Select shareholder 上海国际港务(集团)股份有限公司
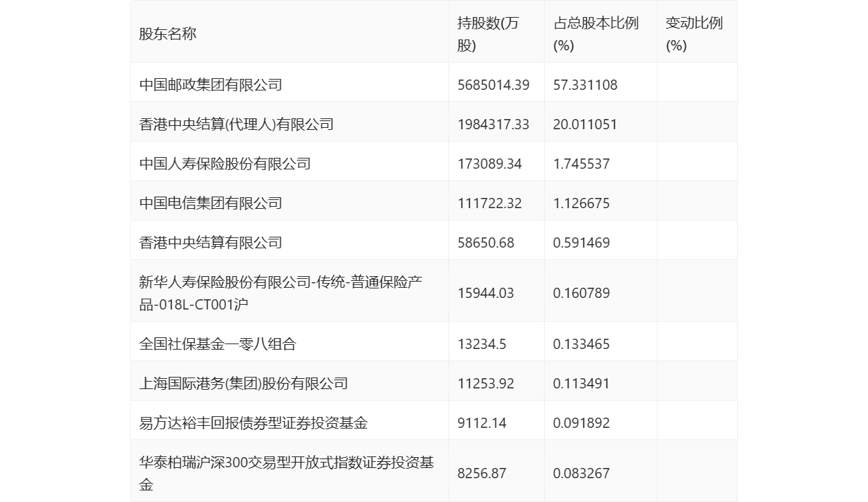The image size is (868, 502). (x=243, y=384)
